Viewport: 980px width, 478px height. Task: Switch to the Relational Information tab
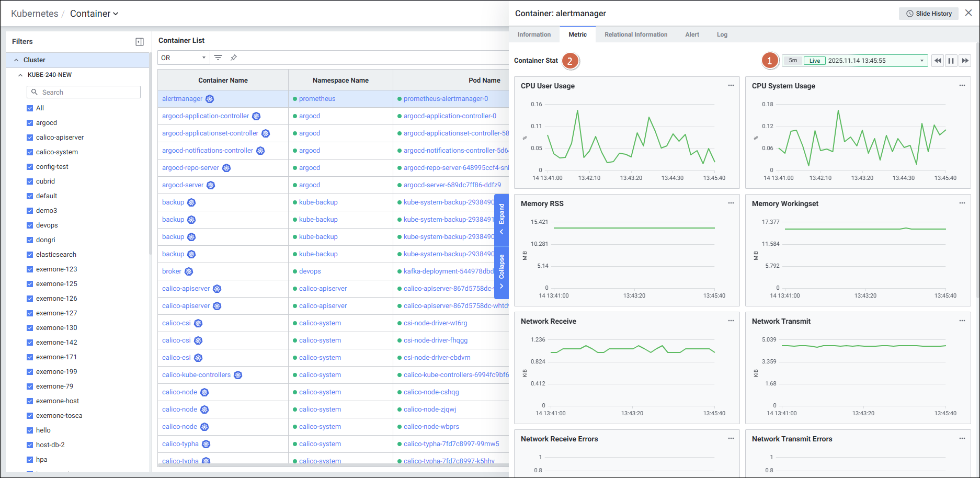[x=636, y=35]
